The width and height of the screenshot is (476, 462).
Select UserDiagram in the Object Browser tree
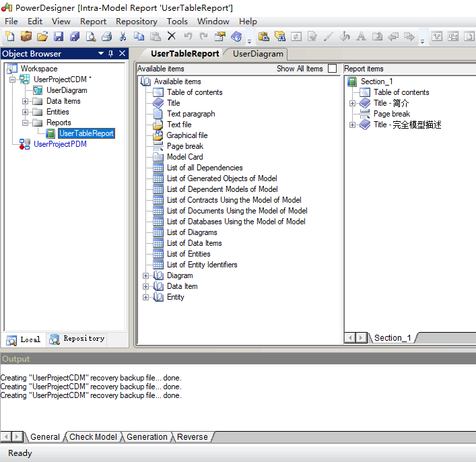[67, 90]
